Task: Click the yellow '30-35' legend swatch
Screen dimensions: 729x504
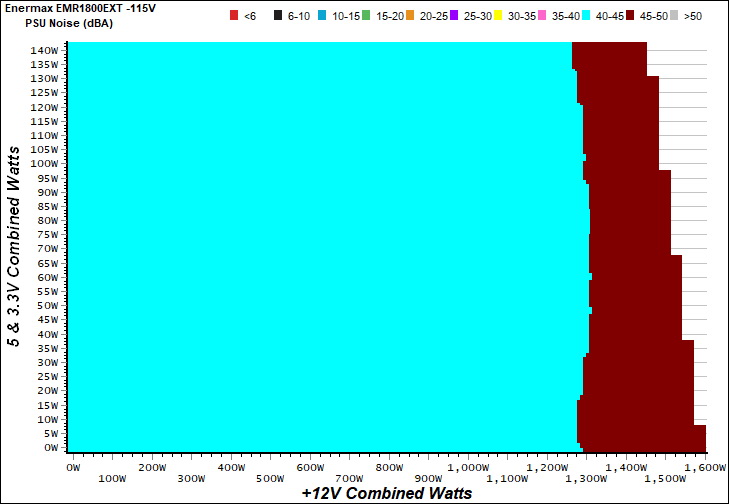Action: pos(498,15)
